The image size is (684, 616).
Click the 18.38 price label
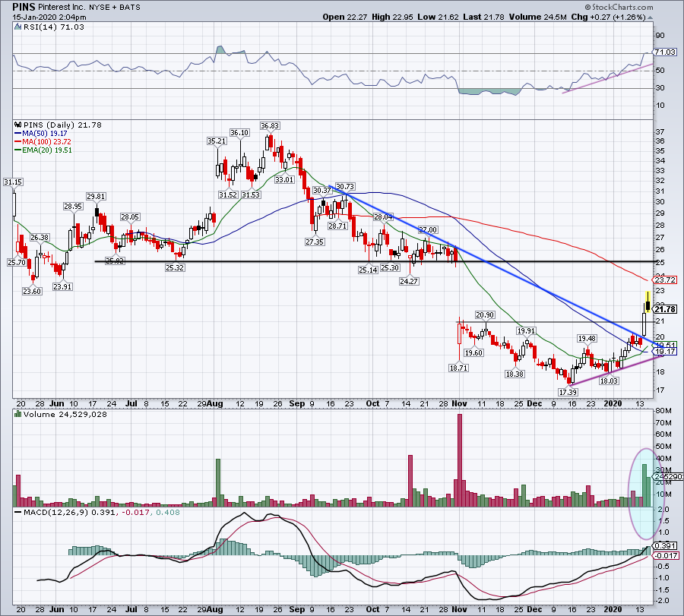[515, 374]
